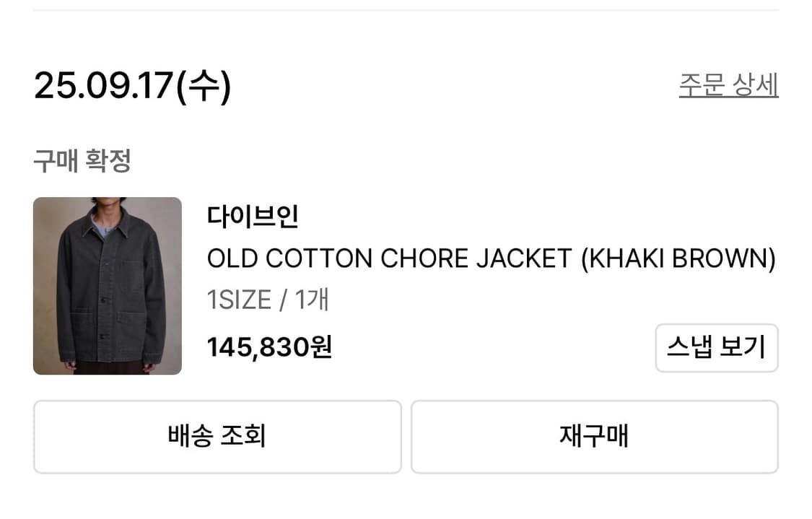Track shipment via 배송 조회
This screenshot has width=812, height=519.
217,436
